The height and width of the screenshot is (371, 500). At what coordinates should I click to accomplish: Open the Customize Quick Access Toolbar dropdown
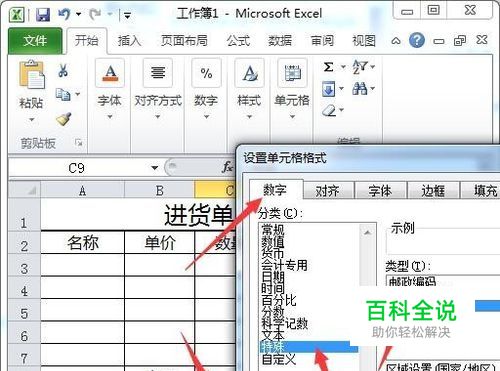127,15
